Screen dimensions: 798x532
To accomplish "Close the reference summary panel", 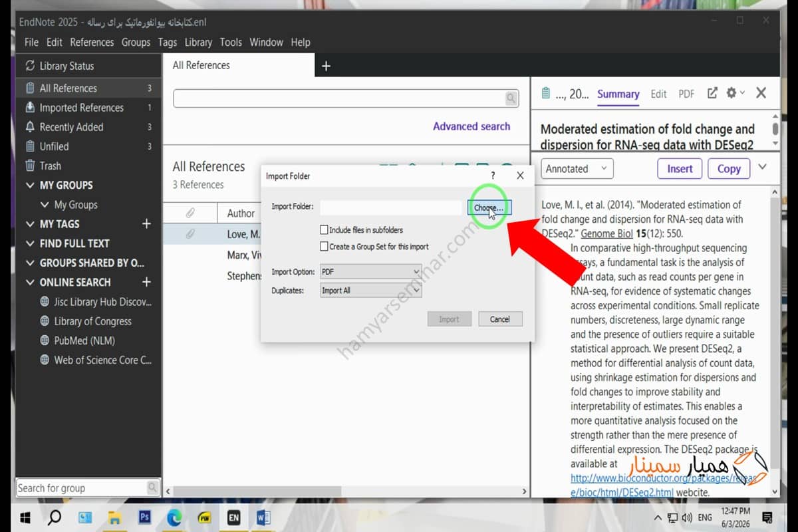I will click(761, 93).
